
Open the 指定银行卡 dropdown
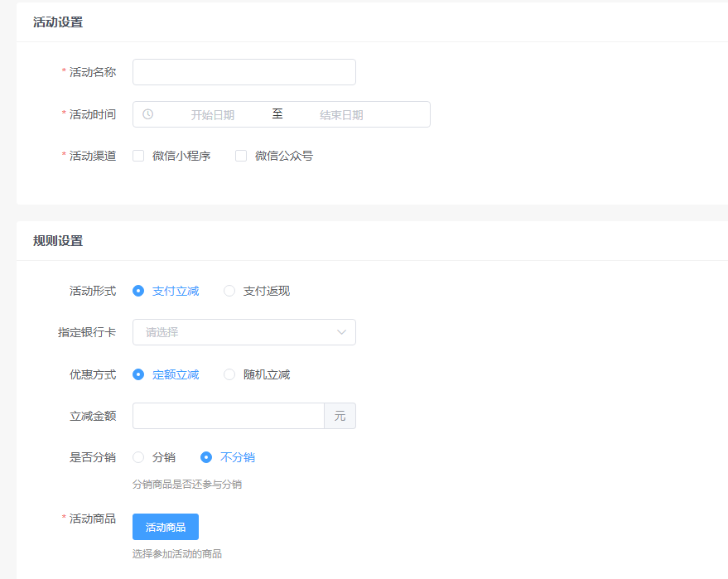point(244,332)
